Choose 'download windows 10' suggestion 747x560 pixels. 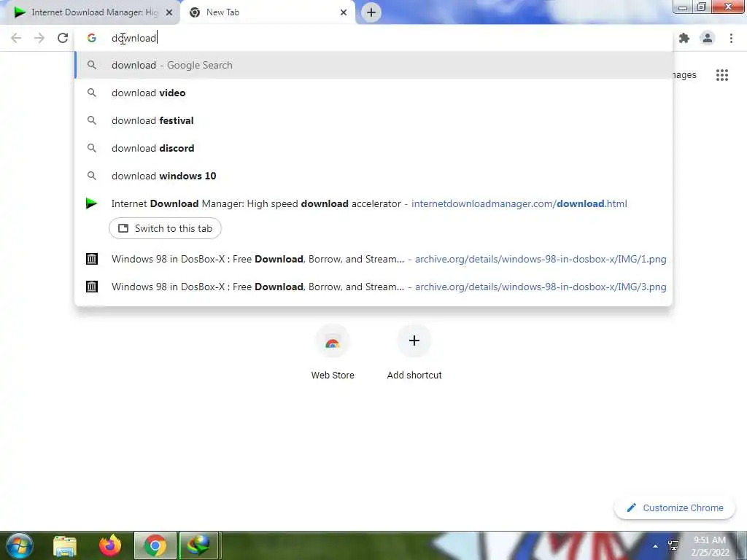point(374,176)
